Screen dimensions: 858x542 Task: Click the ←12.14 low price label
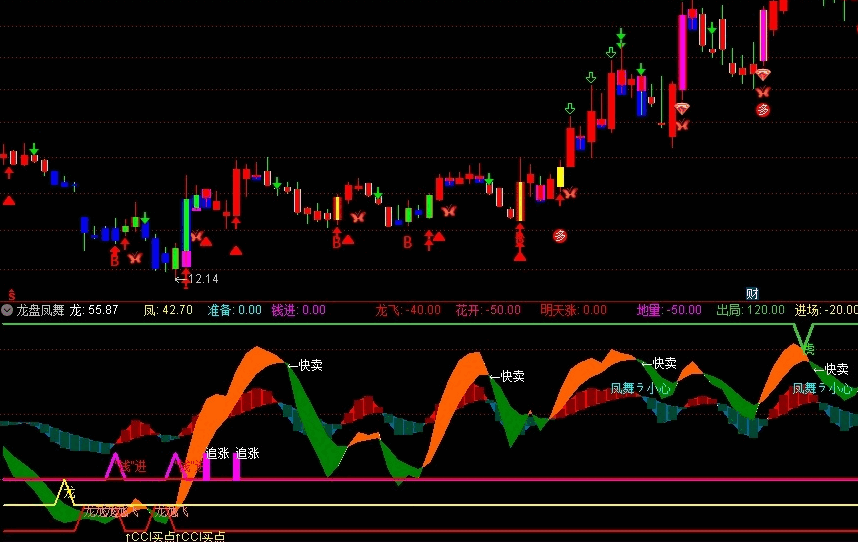pos(197,279)
